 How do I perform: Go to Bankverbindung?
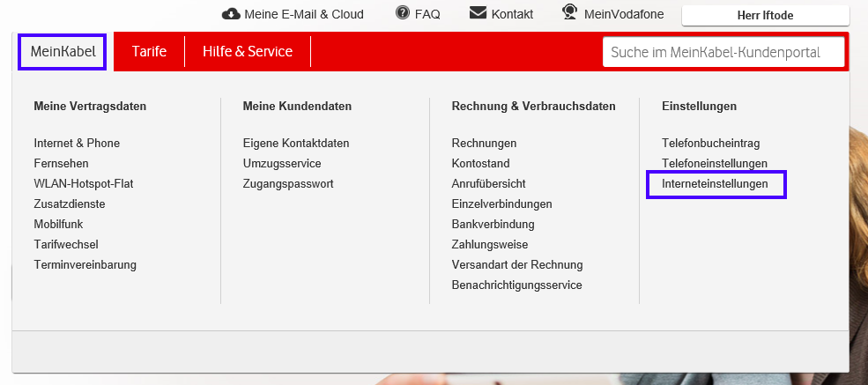click(493, 224)
